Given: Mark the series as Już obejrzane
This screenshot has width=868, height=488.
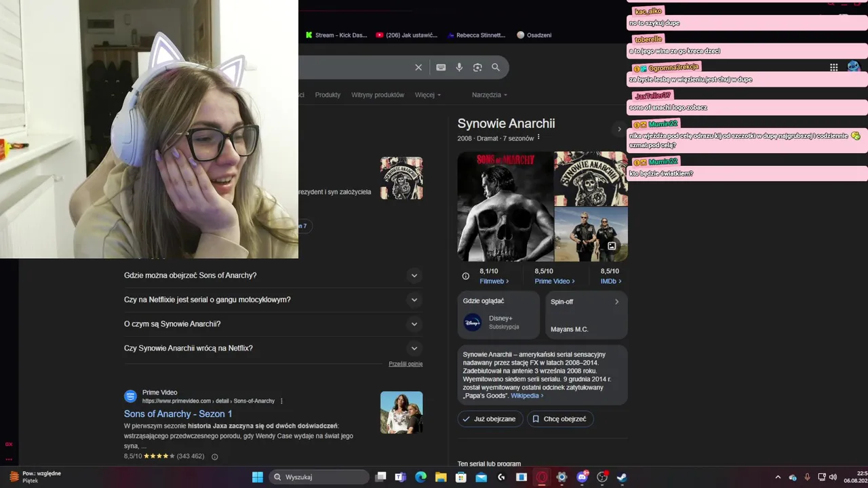Looking at the screenshot, I should pyautogui.click(x=490, y=419).
